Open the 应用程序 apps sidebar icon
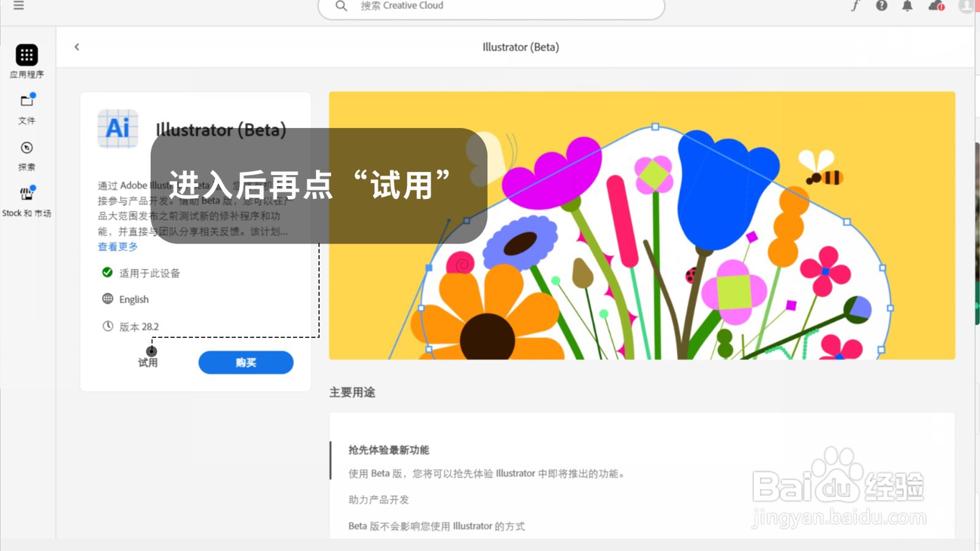Screen dimensions: 980x551 coord(26,55)
